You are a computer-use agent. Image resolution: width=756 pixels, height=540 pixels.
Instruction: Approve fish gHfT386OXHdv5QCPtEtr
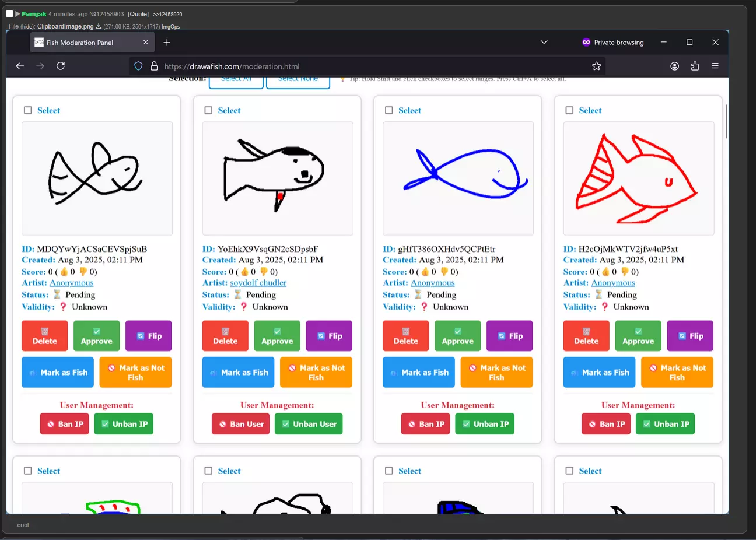(458, 336)
